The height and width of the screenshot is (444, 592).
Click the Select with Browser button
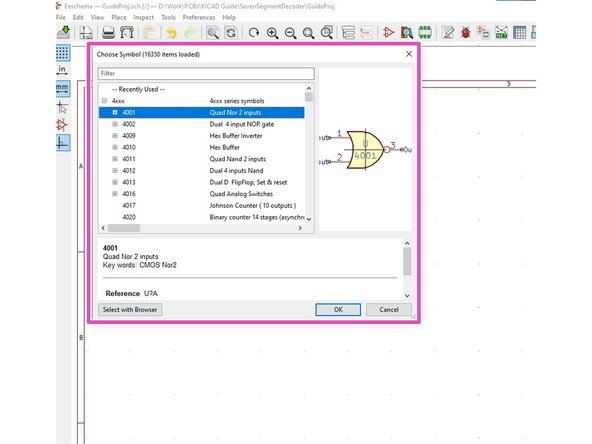click(x=130, y=310)
